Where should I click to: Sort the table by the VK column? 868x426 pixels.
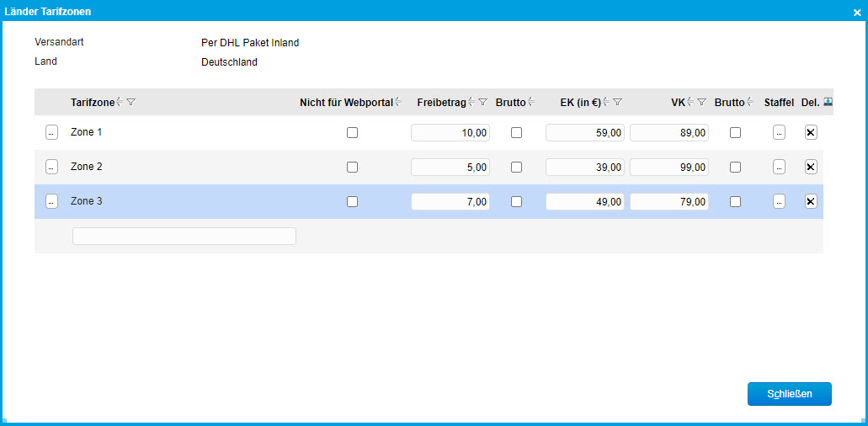coord(690,102)
